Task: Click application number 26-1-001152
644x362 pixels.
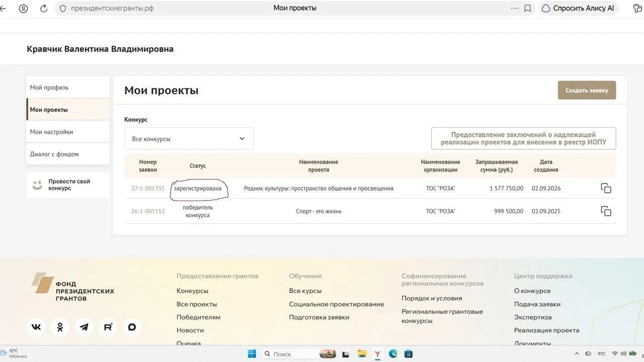Action: pos(148,211)
